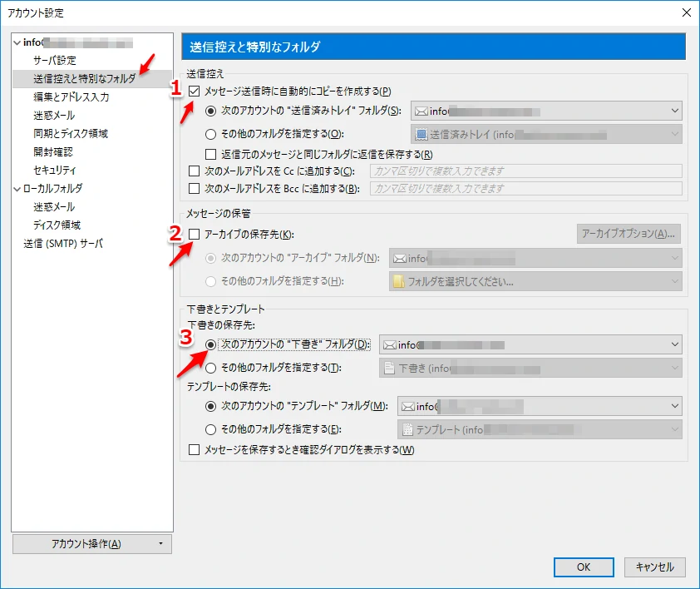
Task: Tick 返信元のメッセージと同じフォルダに返信を保存する checkbox
Action: tap(211, 154)
